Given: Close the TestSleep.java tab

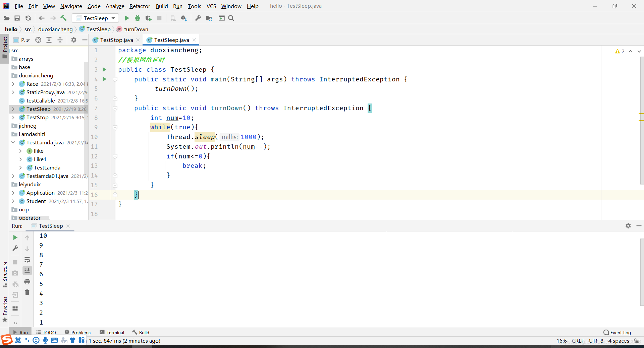Looking at the screenshot, I should (x=194, y=40).
